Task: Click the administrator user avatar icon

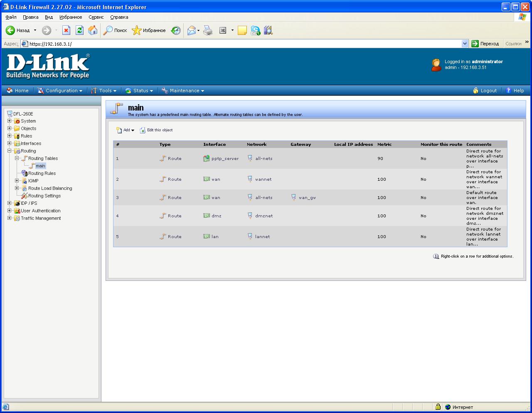Action: pyautogui.click(x=436, y=65)
